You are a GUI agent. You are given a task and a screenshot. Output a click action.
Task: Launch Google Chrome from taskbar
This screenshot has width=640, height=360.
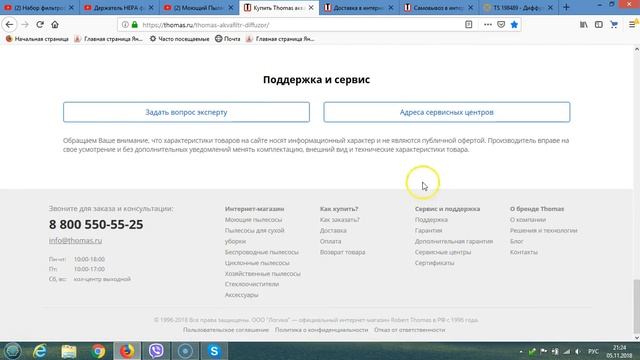(98, 351)
